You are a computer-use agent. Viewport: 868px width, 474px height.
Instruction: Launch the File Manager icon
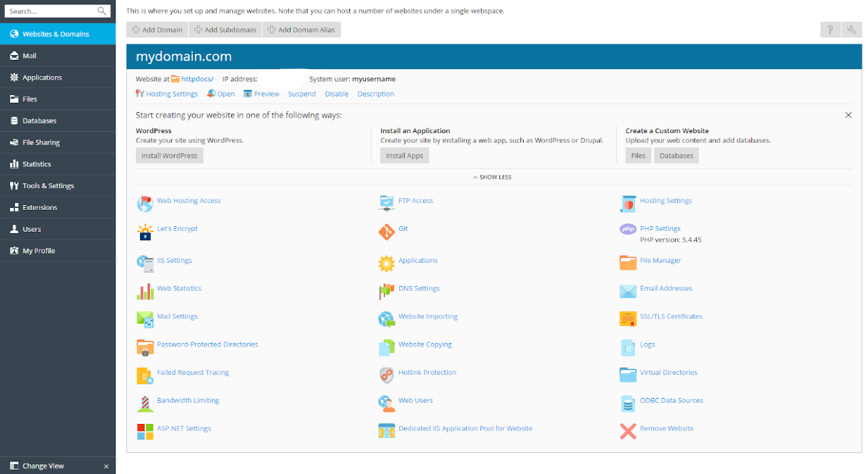[627, 262]
